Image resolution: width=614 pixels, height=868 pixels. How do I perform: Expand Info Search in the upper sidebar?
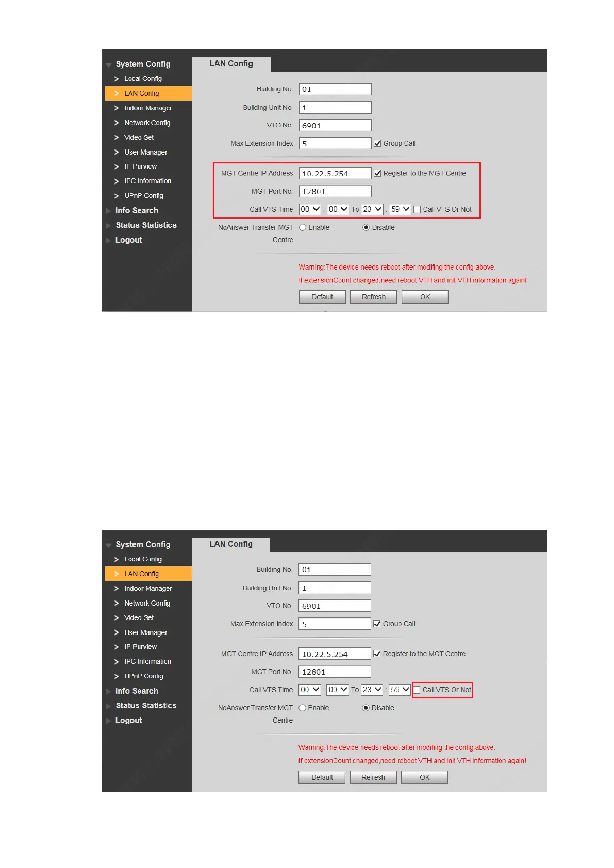point(137,210)
